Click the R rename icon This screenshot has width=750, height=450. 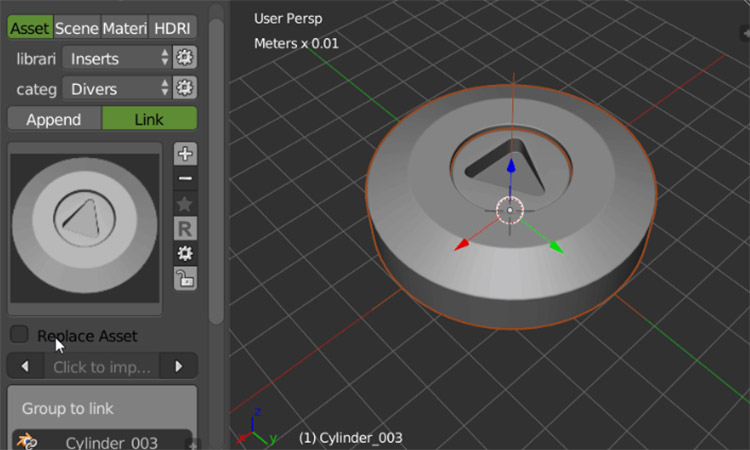[185, 229]
